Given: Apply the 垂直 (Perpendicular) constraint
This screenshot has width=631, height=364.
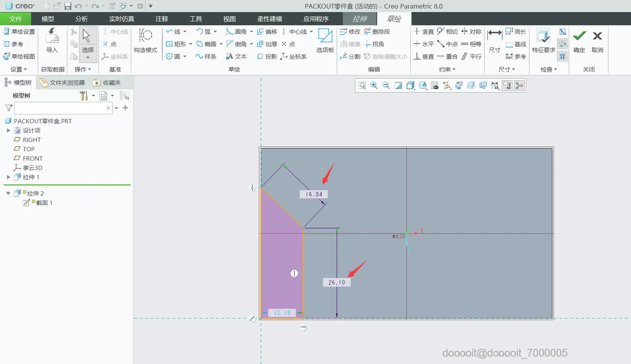Looking at the screenshot, I should coord(424,56).
